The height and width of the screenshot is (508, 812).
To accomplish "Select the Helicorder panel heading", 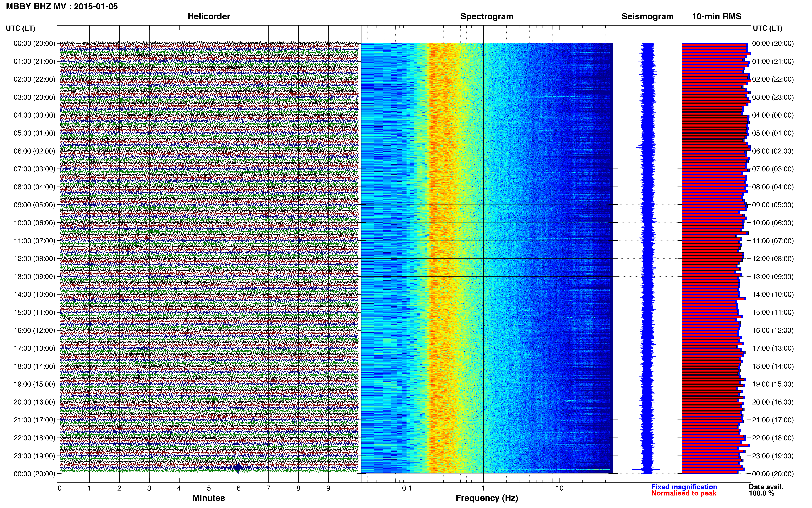I will pos(209,16).
